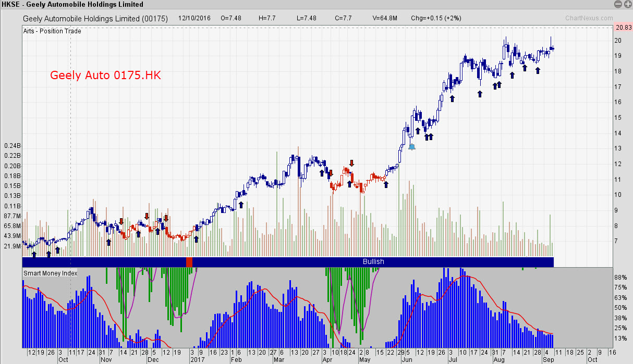Select the red Geely Auto 0175.HK annotation
Image resolution: width=633 pixels, height=364 pixels.
click(x=105, y=76)
